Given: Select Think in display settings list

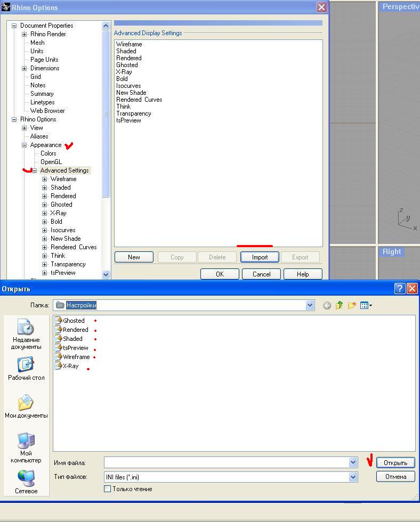Looking at the screenshot, I should [123, 107].
